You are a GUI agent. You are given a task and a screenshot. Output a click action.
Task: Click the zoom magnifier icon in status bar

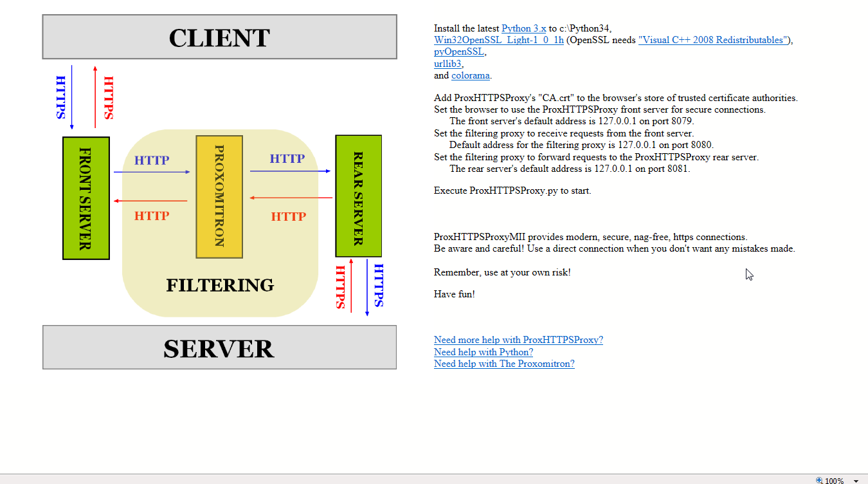click(819, 480)
